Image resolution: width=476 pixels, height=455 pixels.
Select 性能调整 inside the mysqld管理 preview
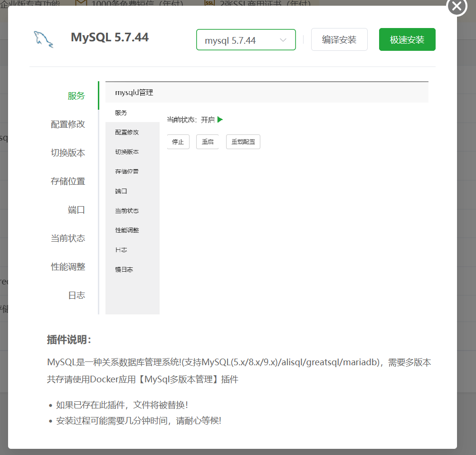[127, 230]
